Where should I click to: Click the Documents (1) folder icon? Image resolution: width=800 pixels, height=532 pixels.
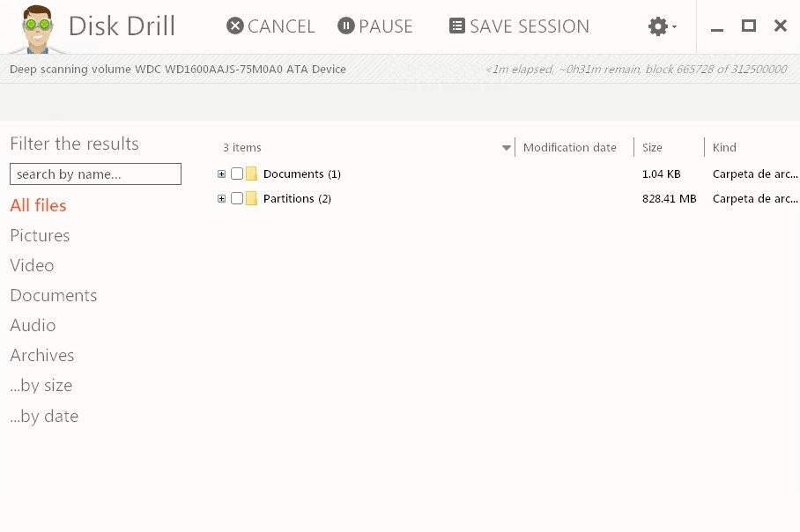(251, 174)
